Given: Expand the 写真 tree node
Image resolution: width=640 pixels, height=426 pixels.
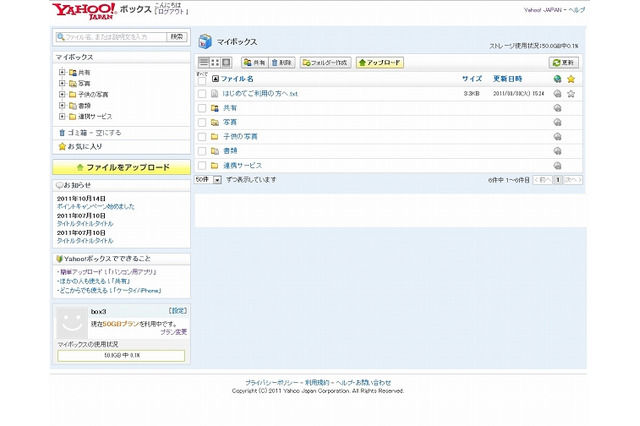Looking at the screenshot, I should point(62,83).
